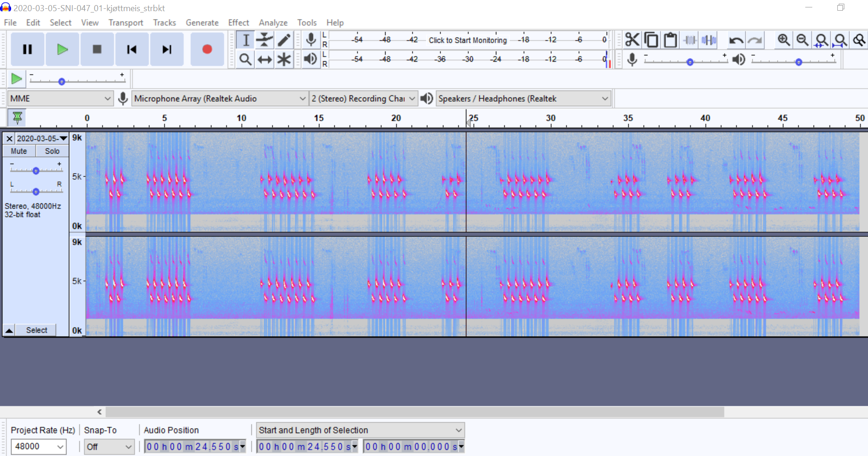Open the track name dropdown menu
This screenshot has height=456, width=868.
tap(64, 138)
